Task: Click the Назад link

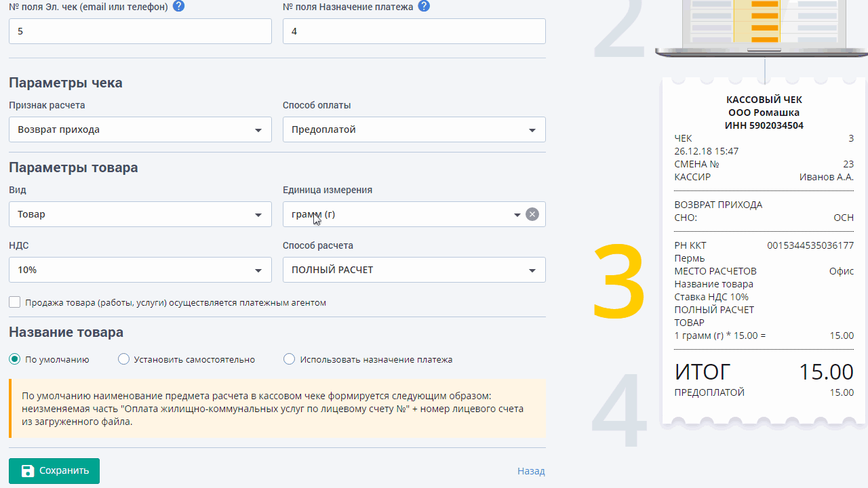Action: click(x=531, y=471)
